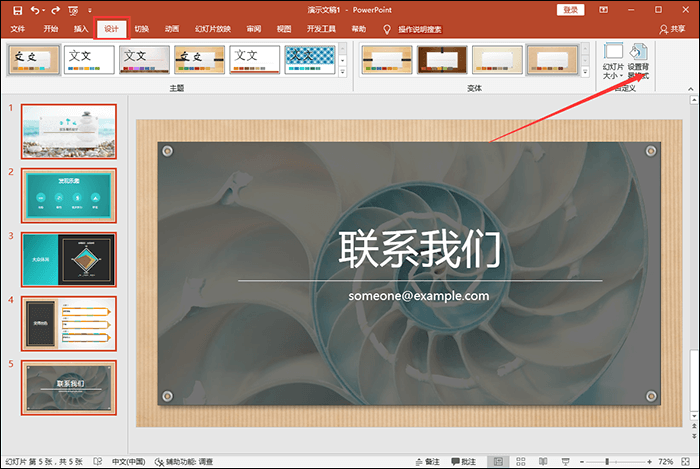Apply the blue checkered pattern theme
This screenshot has width=700, height=469.
click(310, 59)
